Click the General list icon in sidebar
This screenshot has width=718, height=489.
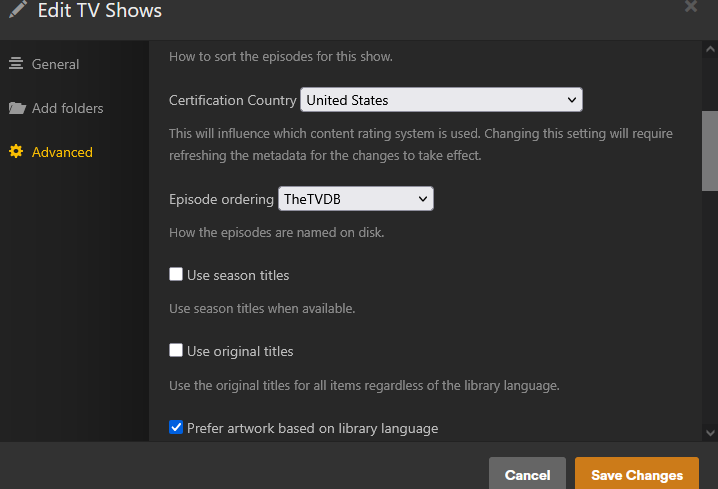point(16,64)
